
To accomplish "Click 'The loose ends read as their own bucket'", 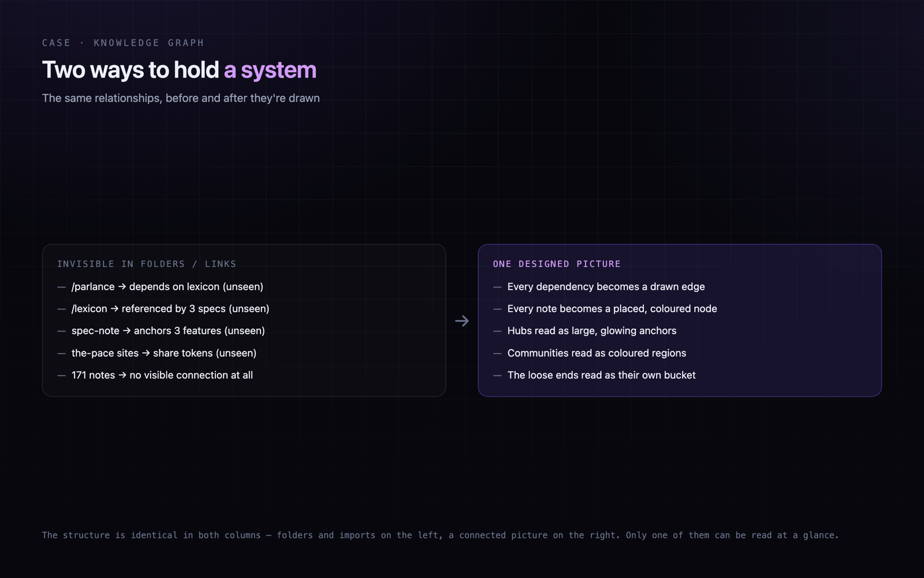I will coord(601,375).
